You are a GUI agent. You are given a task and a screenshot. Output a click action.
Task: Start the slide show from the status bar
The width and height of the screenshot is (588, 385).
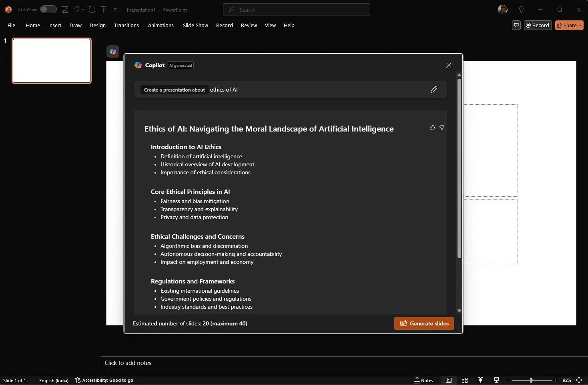pyautogui.click(x=496, y=380)
